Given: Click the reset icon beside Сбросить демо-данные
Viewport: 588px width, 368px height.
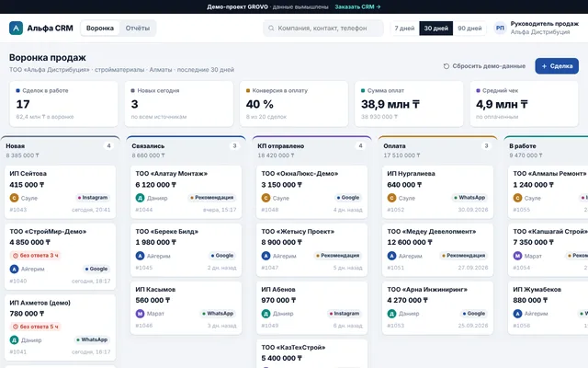Looking at the screenshot, I should click(x=447, y=66).
